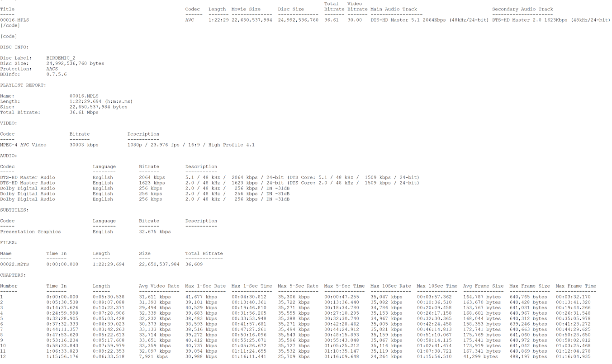This screenshot has width=612, height=364.
Task: Click the MPEG-4 AVC Video codec entry
Action: [23, 145]
